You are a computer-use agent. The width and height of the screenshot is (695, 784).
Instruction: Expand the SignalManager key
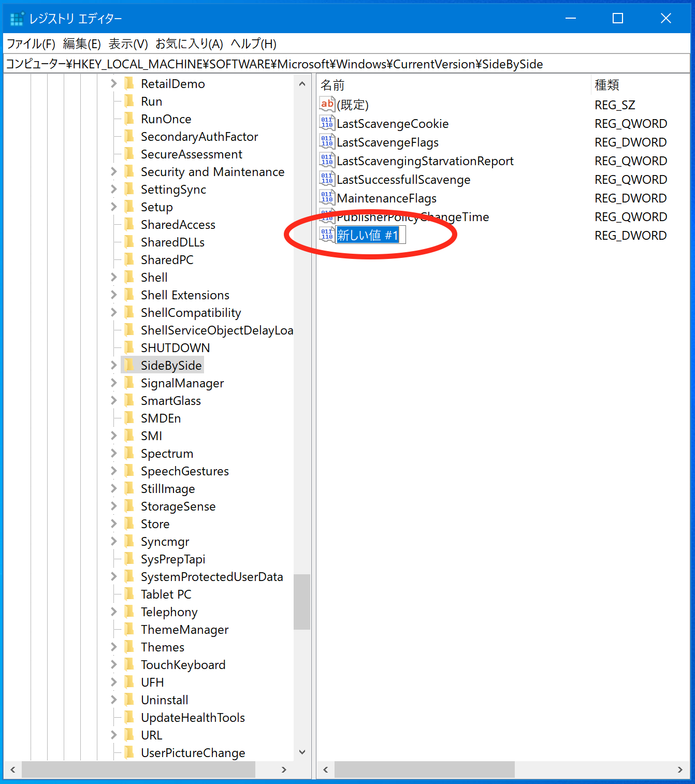114,383
